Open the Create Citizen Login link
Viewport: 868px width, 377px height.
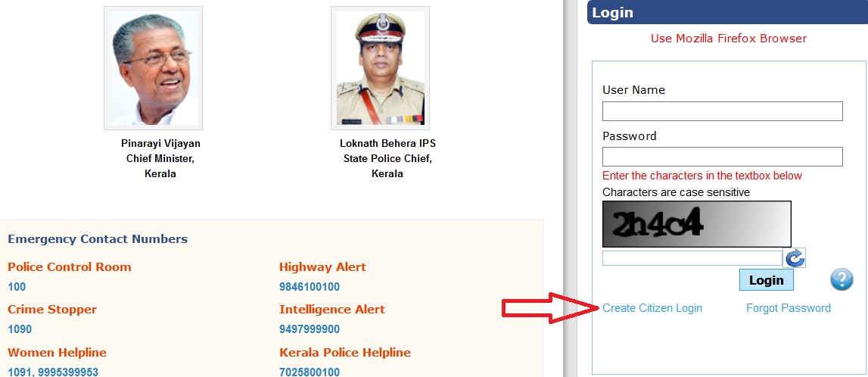pos(652,308)
